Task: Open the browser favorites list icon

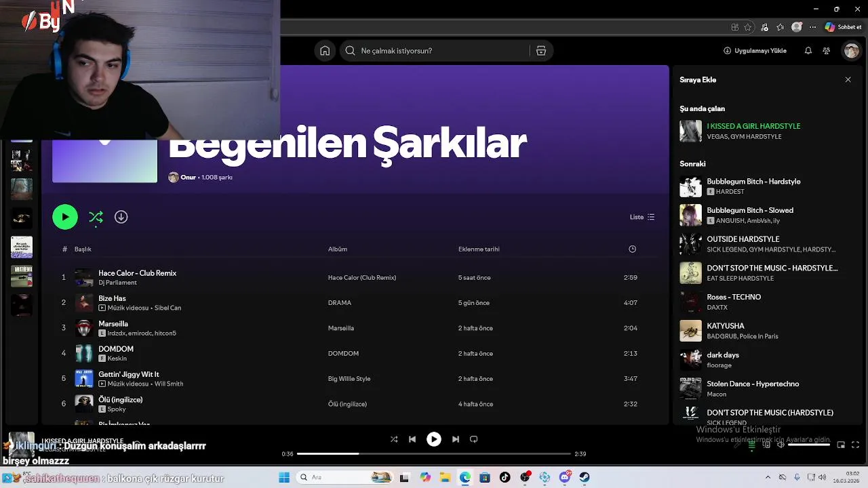Action: (x=781, y=27)
